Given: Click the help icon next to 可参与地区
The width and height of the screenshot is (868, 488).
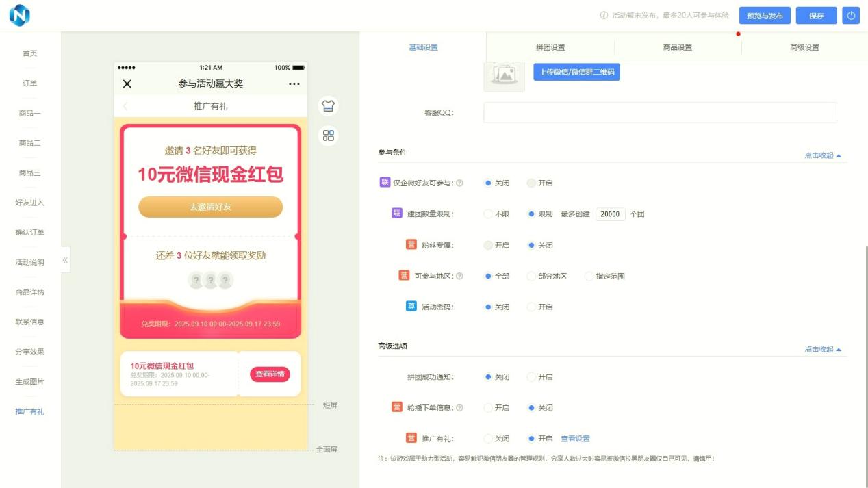Looking at the screenshot, I should [459, 277].
